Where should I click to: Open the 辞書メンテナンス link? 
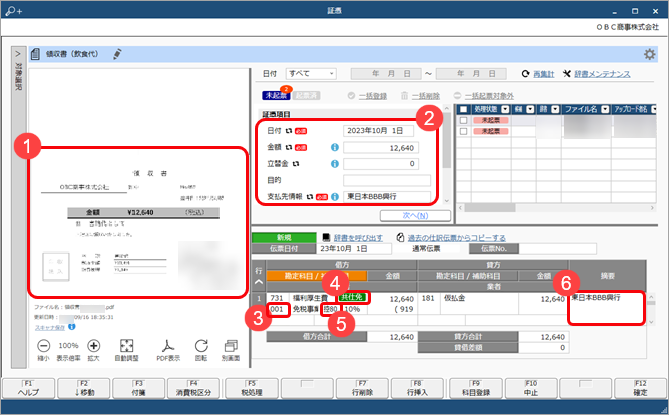[x=602, y=74]
